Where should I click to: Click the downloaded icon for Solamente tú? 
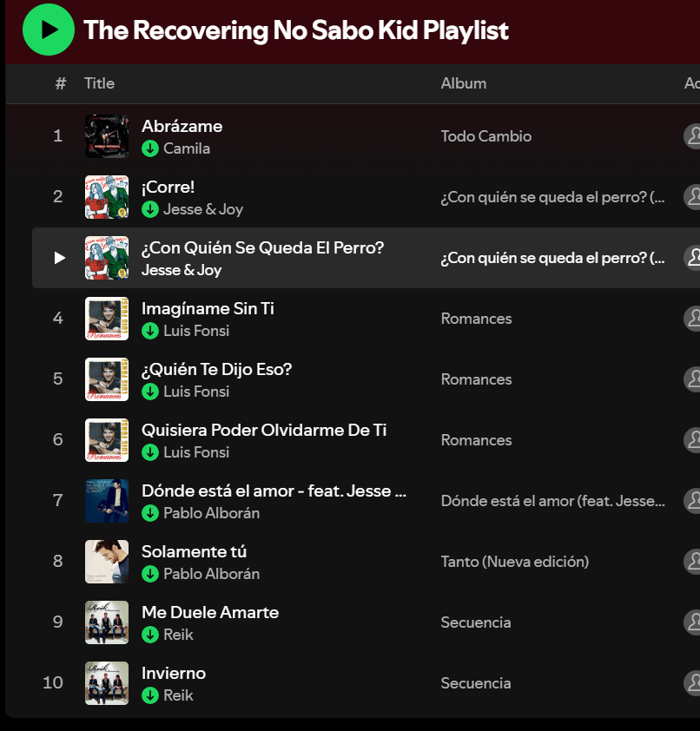[x=150, y=574]
